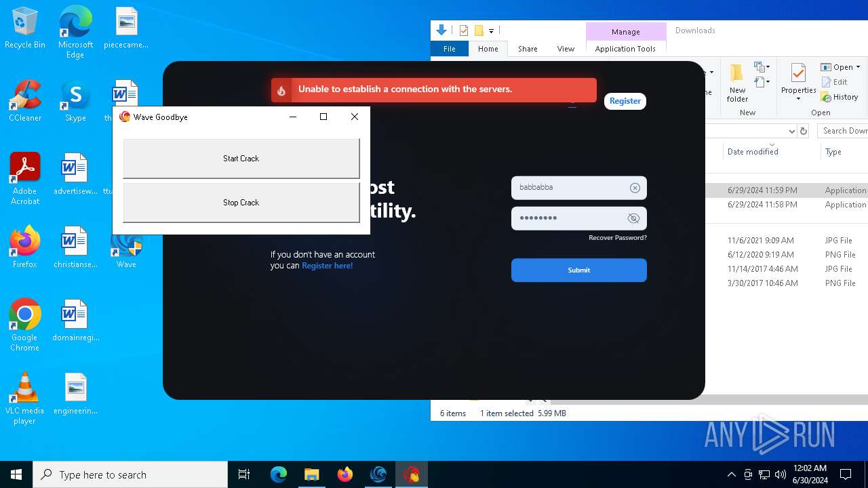This screenshot has height=488, width=868.
Task: Launch VLC media player shortcut
Action: pos(25,399)
